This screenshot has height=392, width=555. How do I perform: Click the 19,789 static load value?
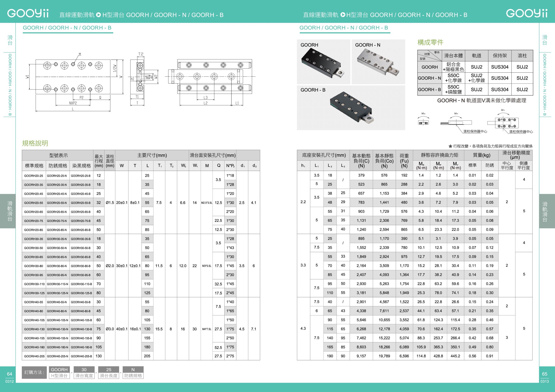[384, 356]
